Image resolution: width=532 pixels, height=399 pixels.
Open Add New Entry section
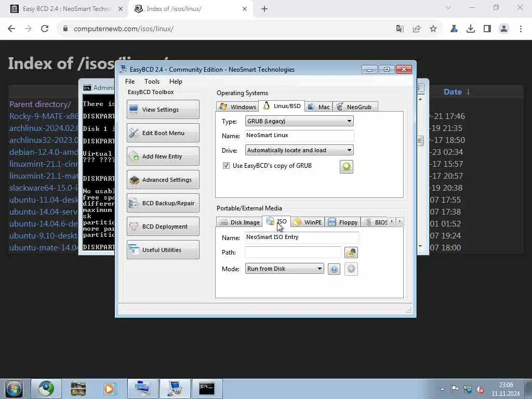pyautogui.click(x=163, y=156)
